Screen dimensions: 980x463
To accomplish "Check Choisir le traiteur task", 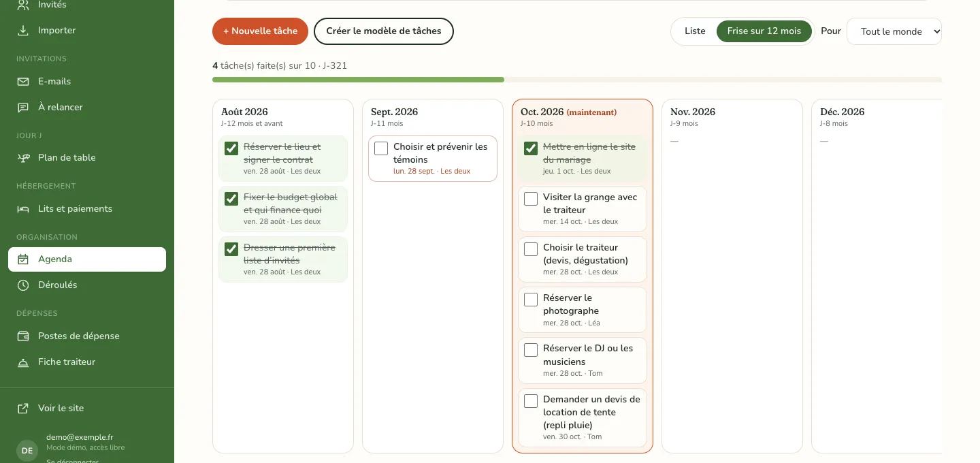I will pyautogui.click(x=531, y=249).
